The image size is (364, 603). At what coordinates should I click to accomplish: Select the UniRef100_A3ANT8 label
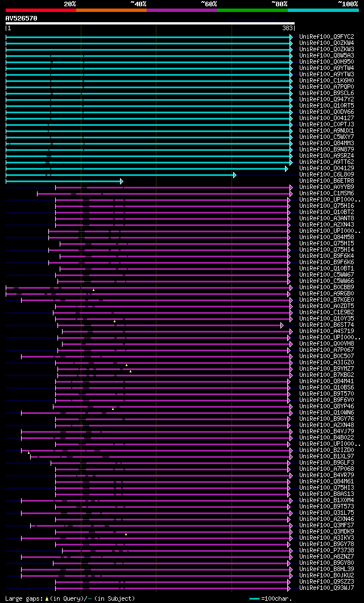coord(327,219)
